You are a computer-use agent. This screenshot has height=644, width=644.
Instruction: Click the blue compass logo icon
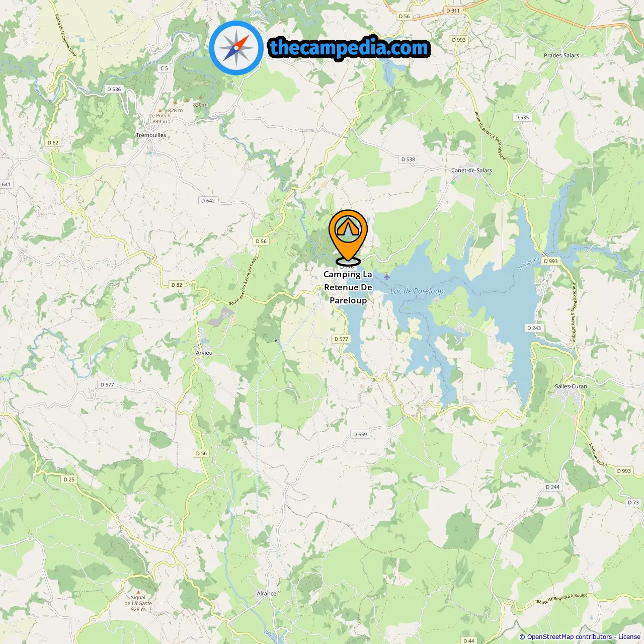pos(236,48)
